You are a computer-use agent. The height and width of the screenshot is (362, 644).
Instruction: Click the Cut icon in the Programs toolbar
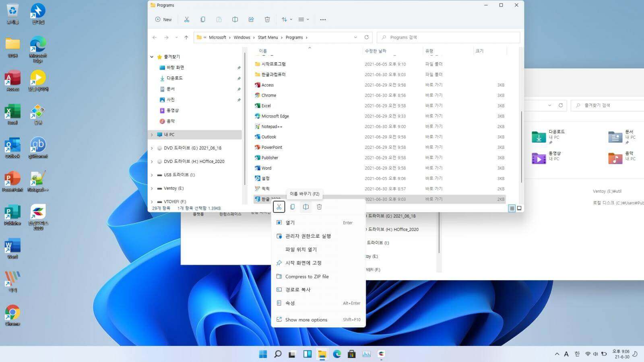[186, 19]
